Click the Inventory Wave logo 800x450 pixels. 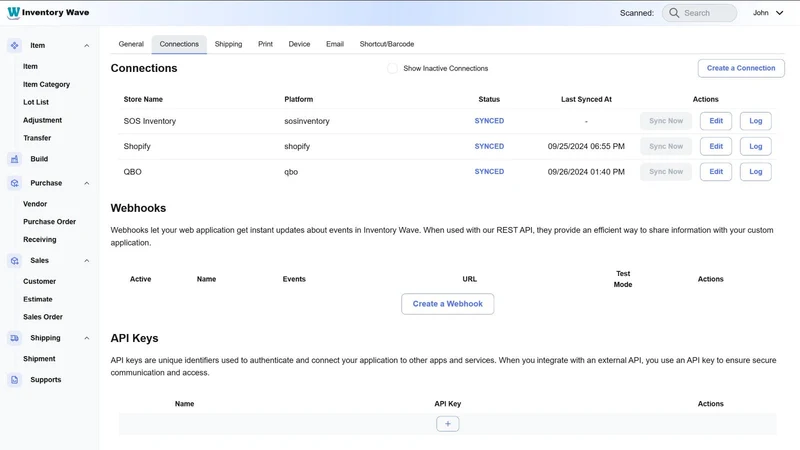(x=48, y=12)
